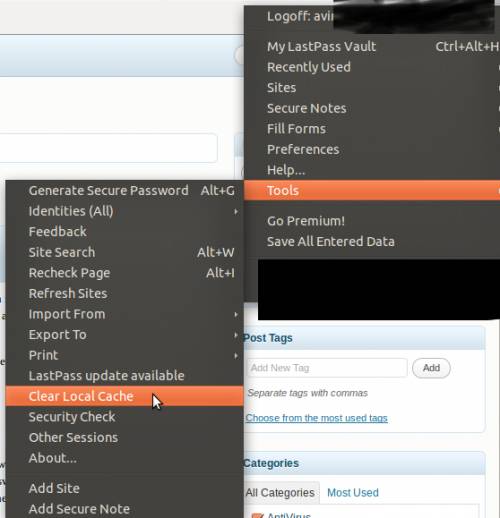Click the Add New Tag input field
The image size is (500, 518).
(x=327, y=368)
